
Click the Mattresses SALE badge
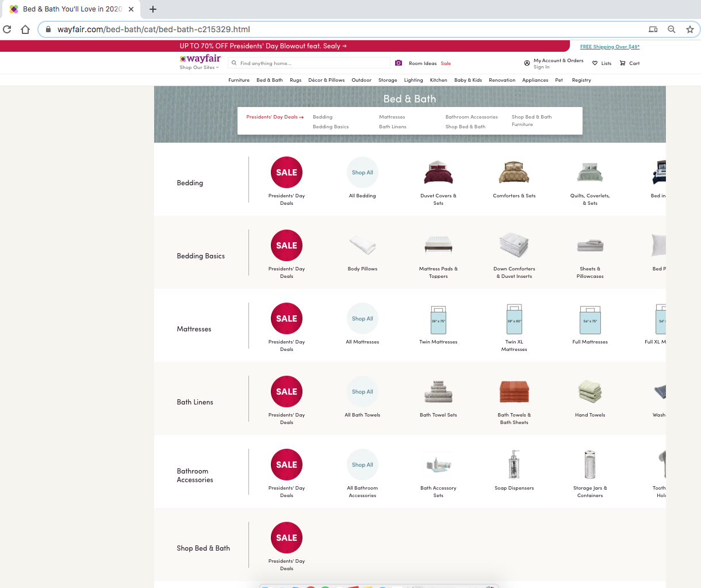pyautogui.click(x=286, y=319)
